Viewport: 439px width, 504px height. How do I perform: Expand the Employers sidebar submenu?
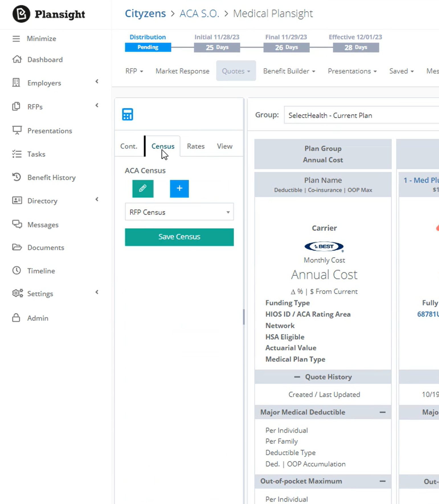97,82
